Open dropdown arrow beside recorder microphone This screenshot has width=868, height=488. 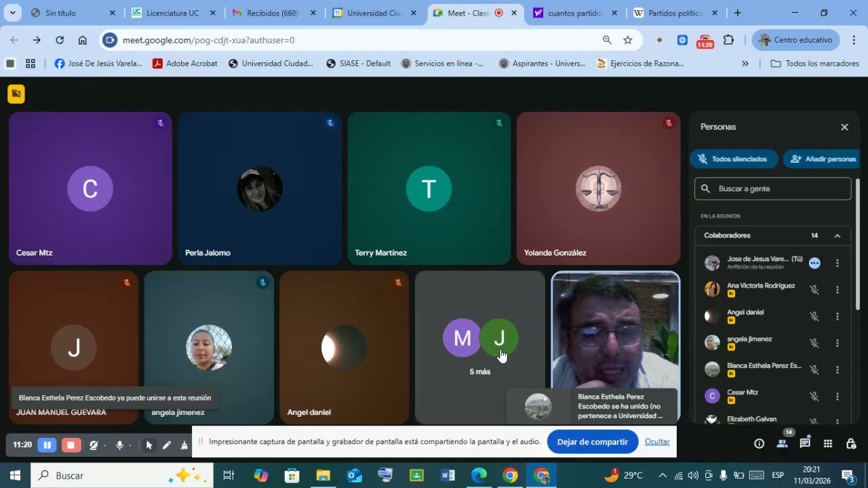[x=131, y=445]
